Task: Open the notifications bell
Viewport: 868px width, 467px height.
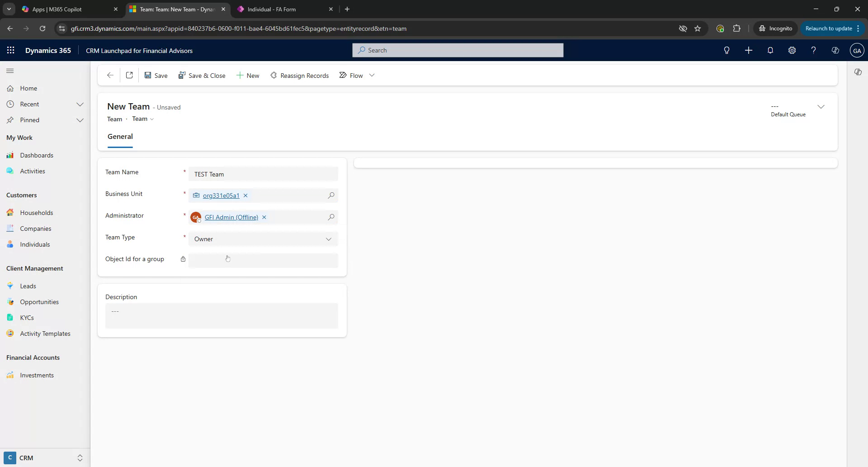Action: pyautogui.click(x=770, y=50)
